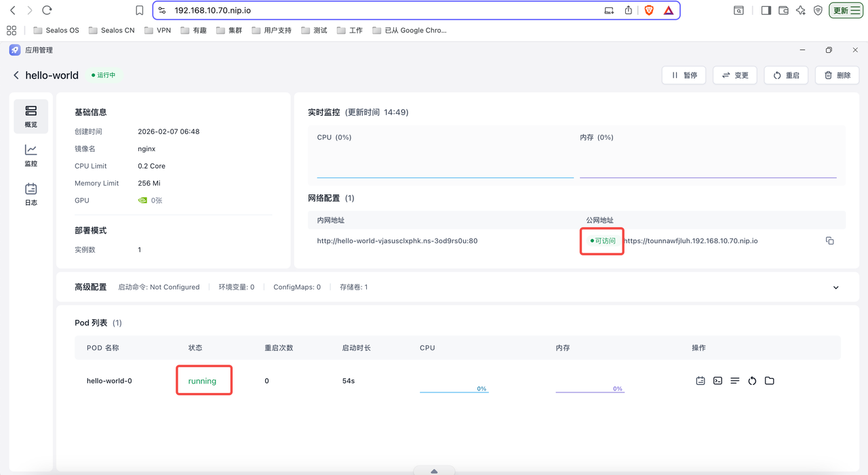Click the CPU (0%) monitoring chart

pyautogui.click(x=445, y=157)
